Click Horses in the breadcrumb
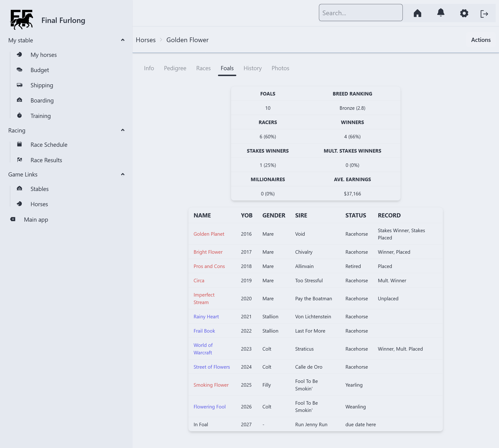 point(146,40)
